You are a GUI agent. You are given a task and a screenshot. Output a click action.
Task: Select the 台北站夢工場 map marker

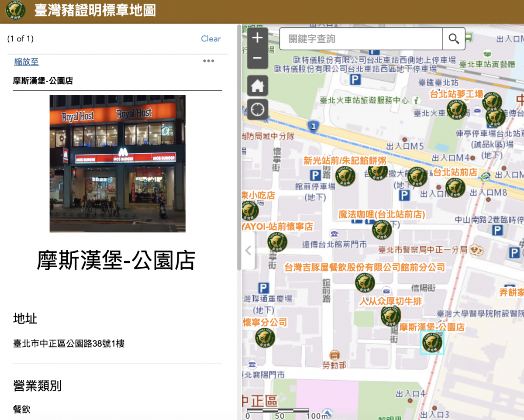coord(457,110)
